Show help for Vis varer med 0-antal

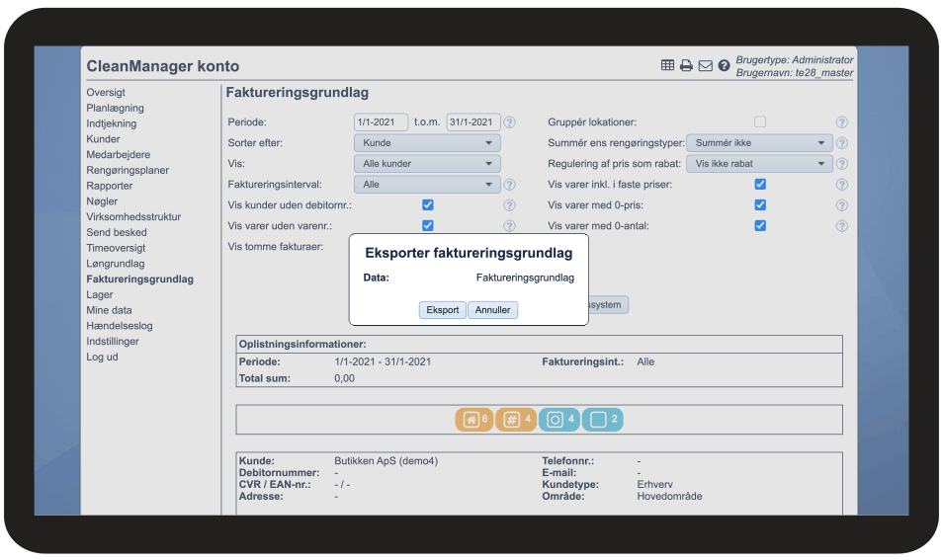842,226
